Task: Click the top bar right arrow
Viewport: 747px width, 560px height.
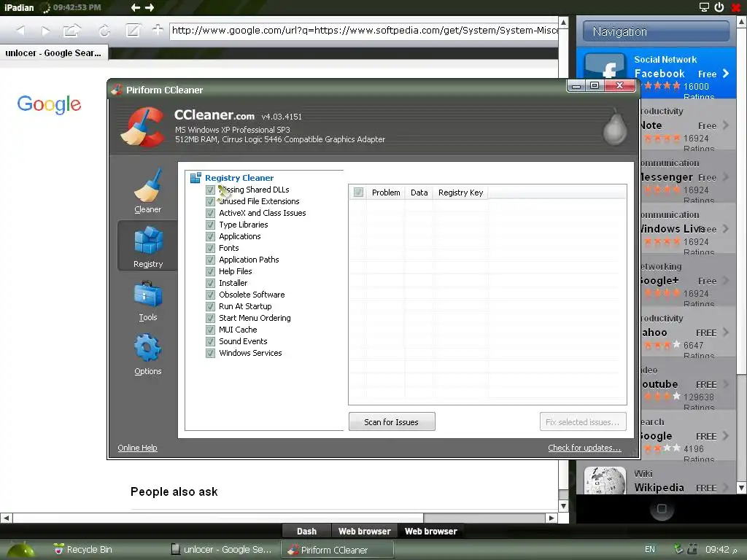Action: (150, 7)
